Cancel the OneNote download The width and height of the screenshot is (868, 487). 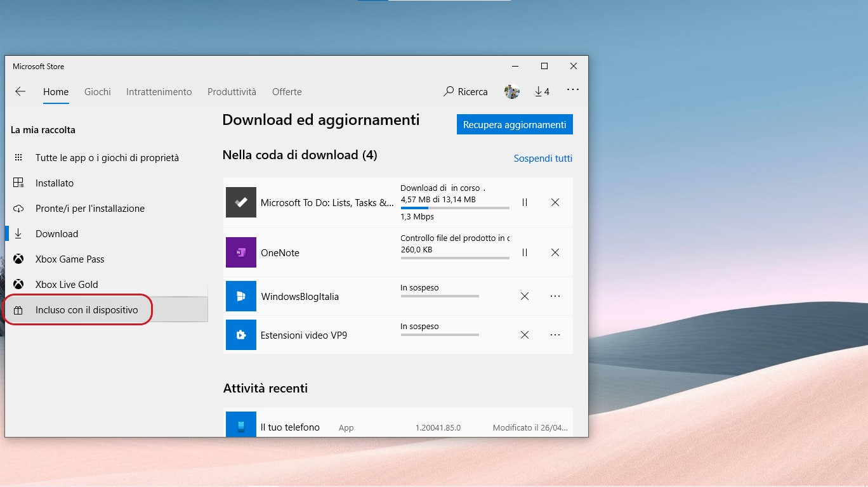(x=555, y=252)
